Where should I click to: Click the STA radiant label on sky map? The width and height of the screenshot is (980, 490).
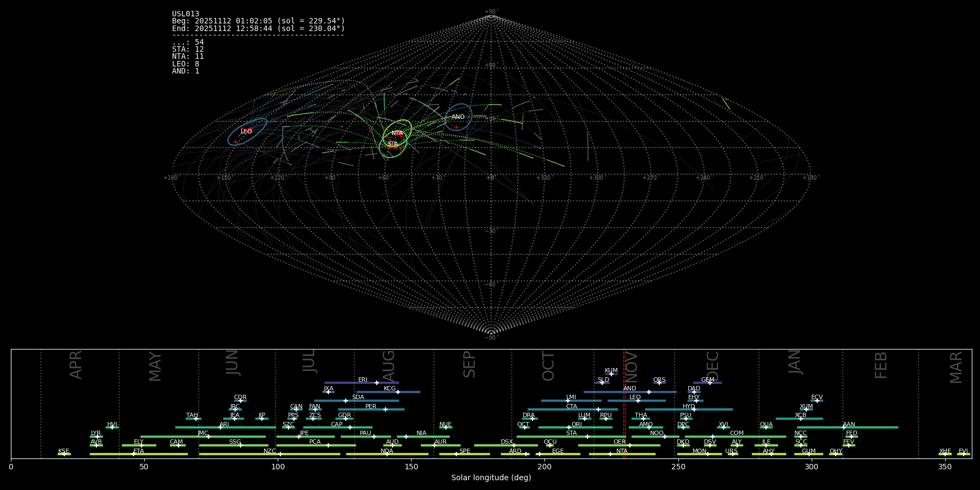point(393,144)
